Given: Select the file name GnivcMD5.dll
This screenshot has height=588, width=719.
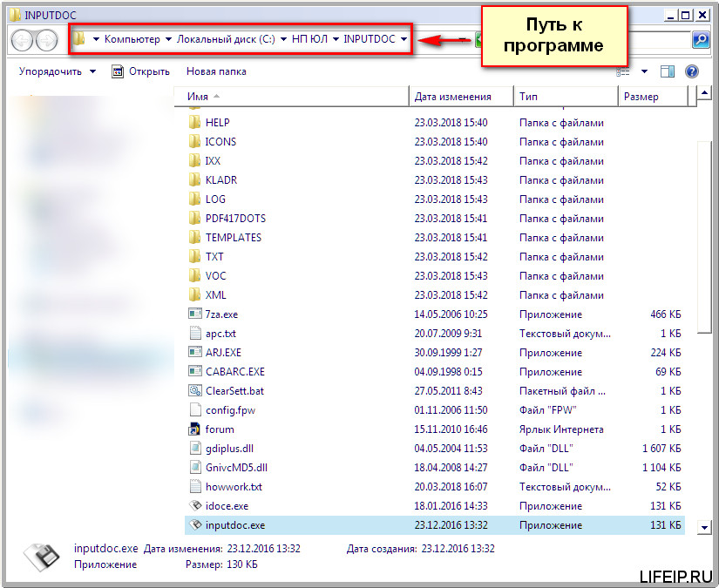Looking at the screenshot, I should click(236, 468).
